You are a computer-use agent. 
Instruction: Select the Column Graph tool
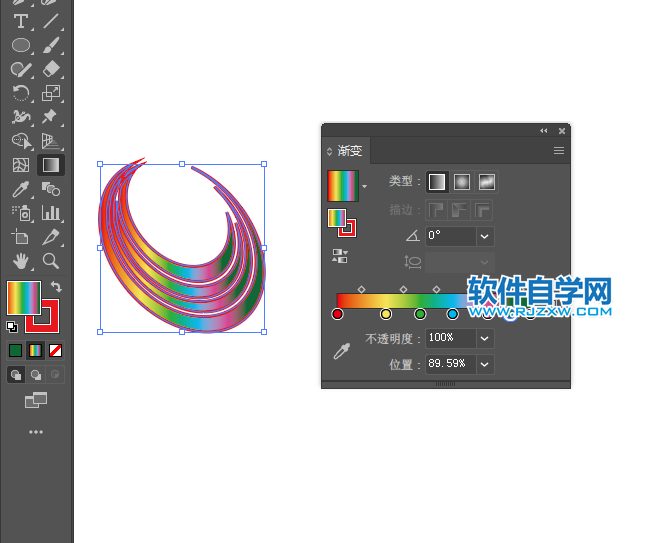tap(51, 213)
